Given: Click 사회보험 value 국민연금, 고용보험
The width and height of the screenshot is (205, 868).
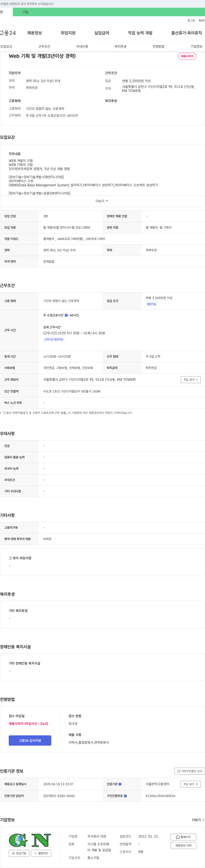Looking at the screenshot, I should point(68,368).
